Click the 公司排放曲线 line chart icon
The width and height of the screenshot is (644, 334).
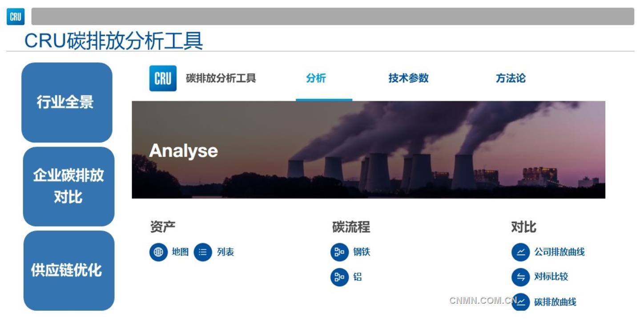520,252
